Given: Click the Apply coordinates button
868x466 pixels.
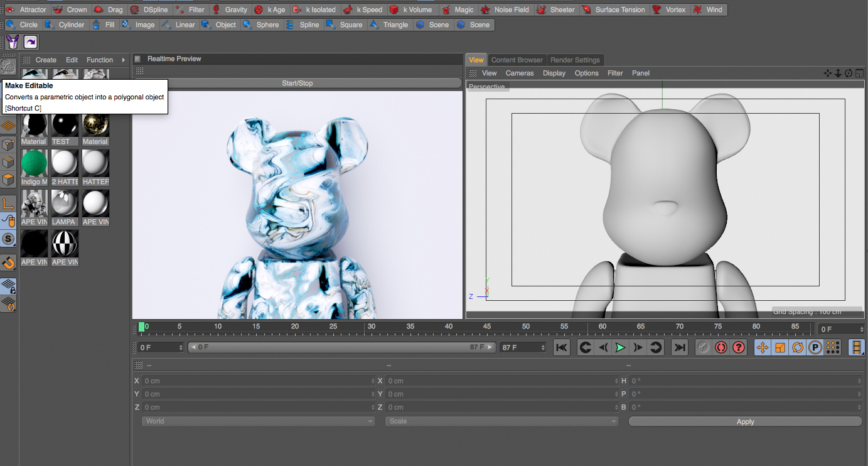Looking at the screenshot, I should click(745, 421).
